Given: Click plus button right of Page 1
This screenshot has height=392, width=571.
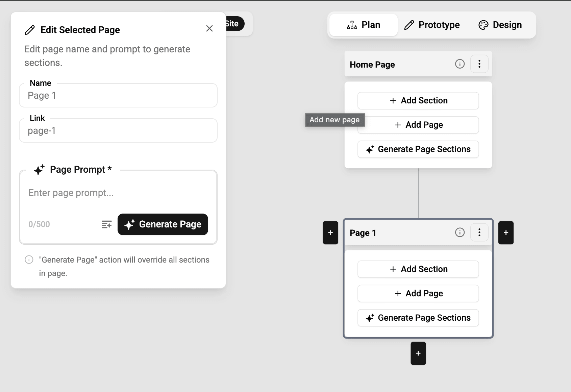Looking at the screenshot, I should tap(506, 233).
